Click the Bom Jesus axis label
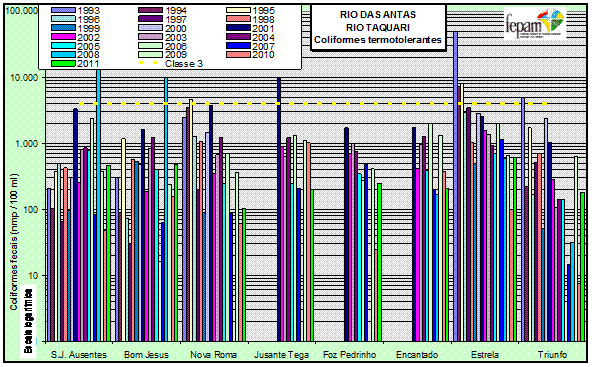The height and width of the screenshot is (367, 592). [x=146, y=355]
